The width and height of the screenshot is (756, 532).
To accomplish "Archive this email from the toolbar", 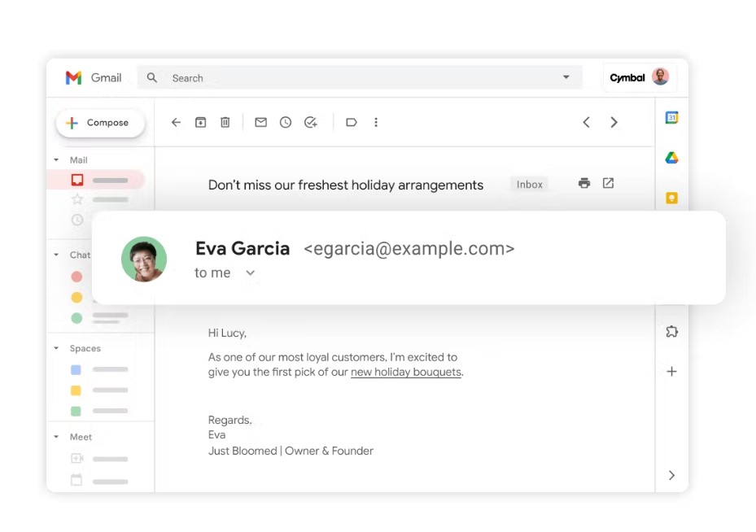I will coord(200,122).
